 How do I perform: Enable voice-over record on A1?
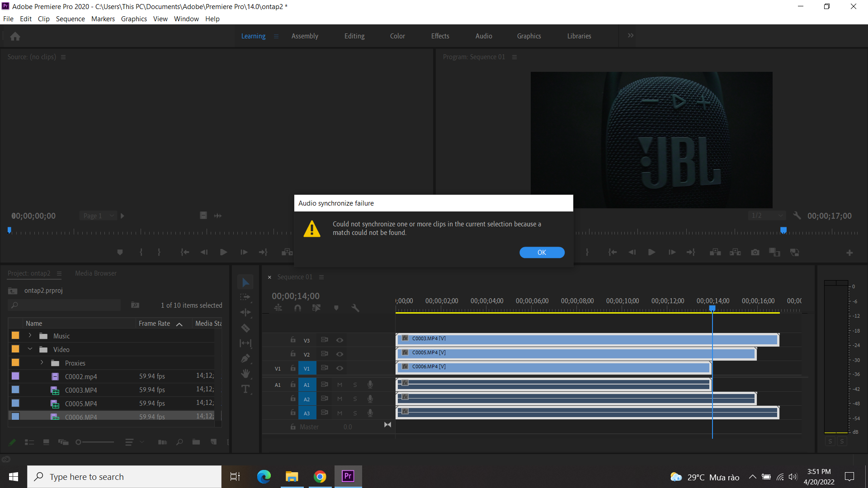point(370,385)
